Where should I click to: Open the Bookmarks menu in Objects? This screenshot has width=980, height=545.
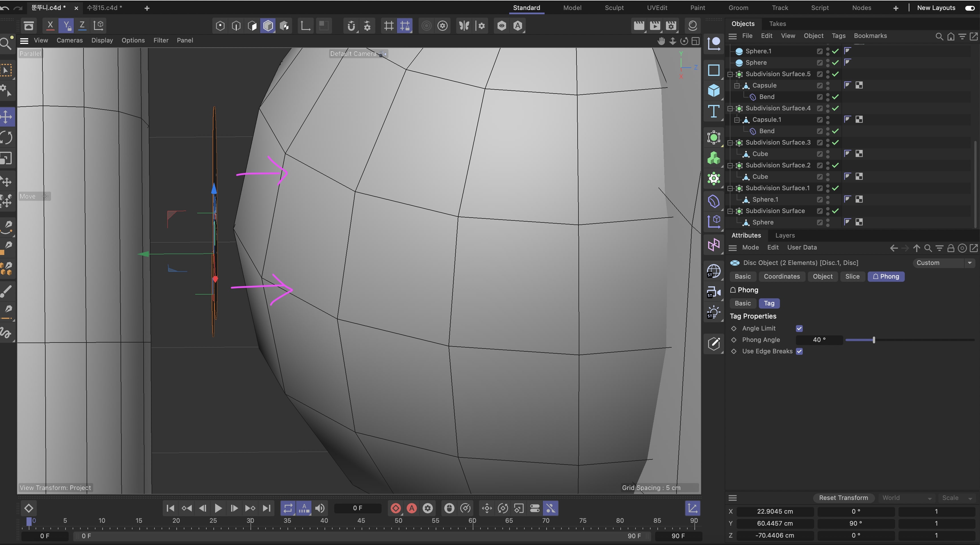[870, 36]
